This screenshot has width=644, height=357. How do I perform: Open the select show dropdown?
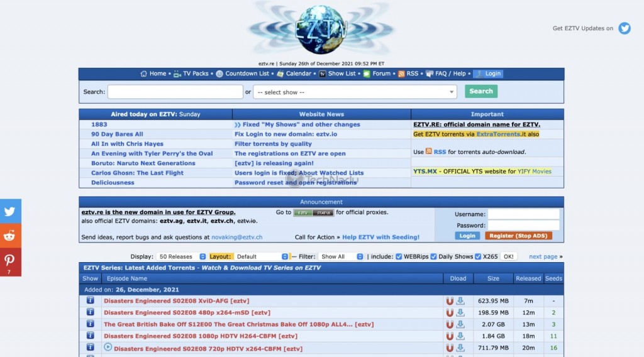(355, 92)
